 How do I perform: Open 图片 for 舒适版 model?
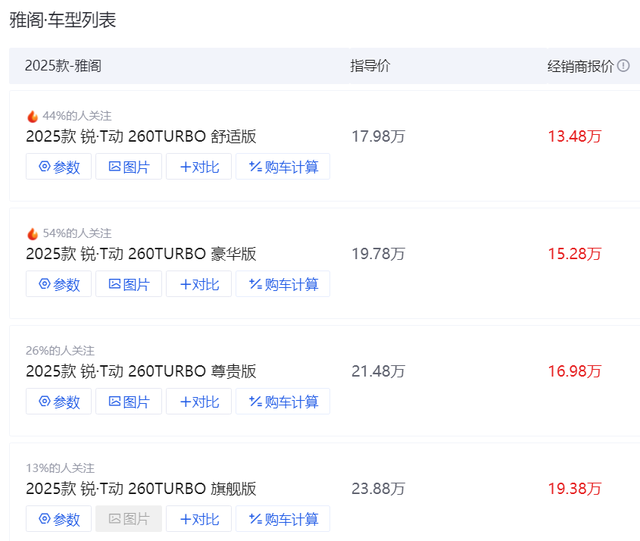click(x=129, y=167)
